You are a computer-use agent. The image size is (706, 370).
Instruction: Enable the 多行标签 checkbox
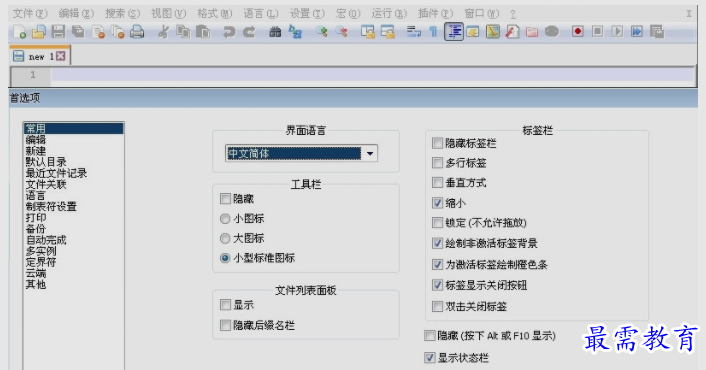point(437,162)
